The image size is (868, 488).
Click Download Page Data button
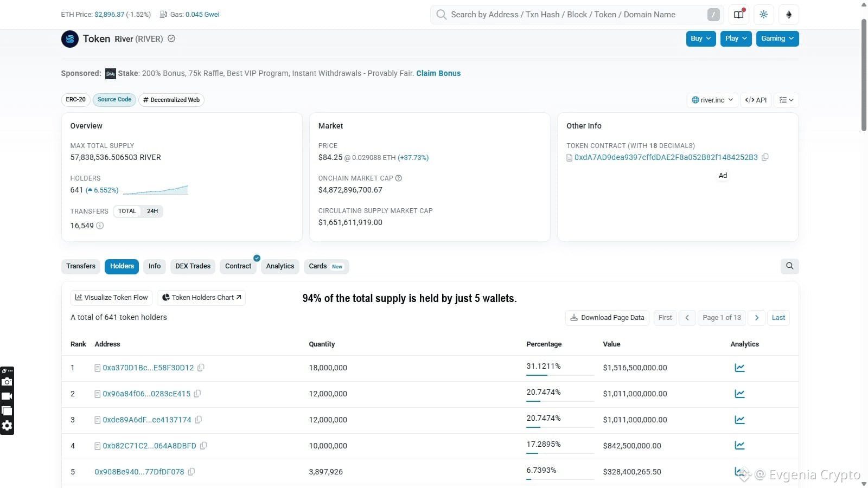click(x=607, y=318)
